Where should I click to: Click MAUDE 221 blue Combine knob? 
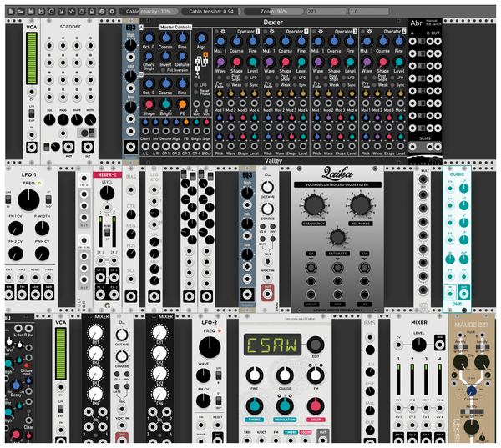pos(471,390)
